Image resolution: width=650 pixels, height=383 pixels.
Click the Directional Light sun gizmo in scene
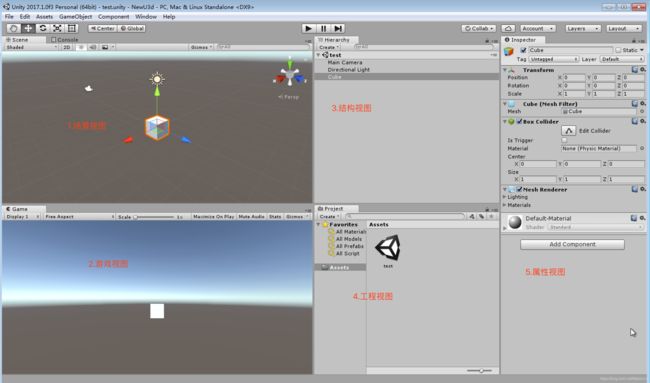click(x=157, y=79)
